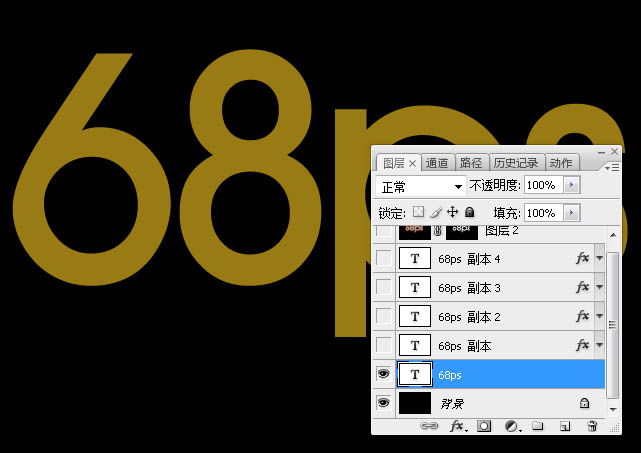Delete layer using trash icon
The width and height of the screenshot is (641, 453).
[591, 426]
